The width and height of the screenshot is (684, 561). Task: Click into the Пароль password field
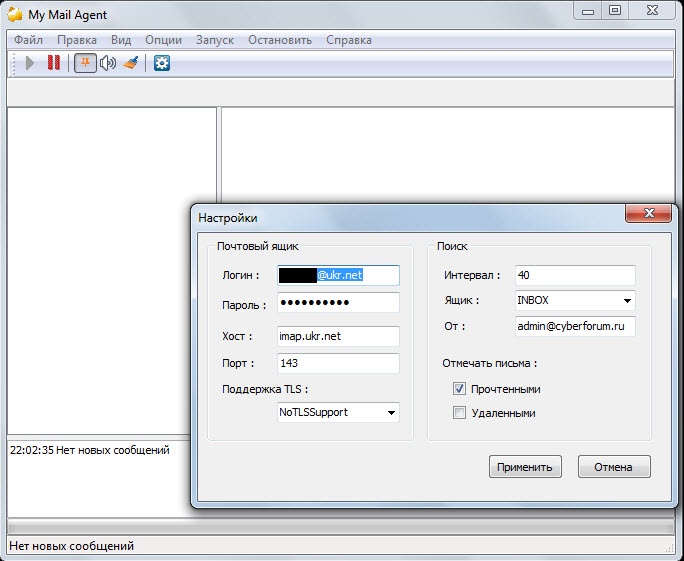[338, 303]
